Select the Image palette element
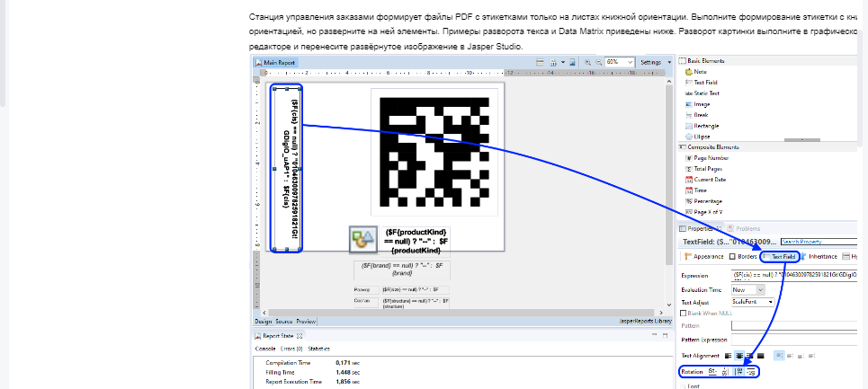The width and height of the screenshot is (868, 389). 697,104
